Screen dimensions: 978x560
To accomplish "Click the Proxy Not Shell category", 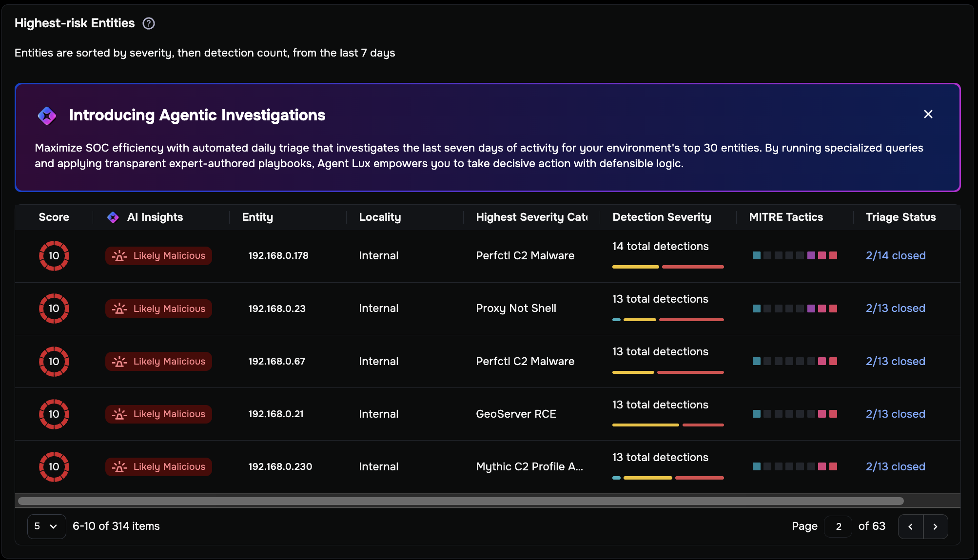I will [516, 309].
